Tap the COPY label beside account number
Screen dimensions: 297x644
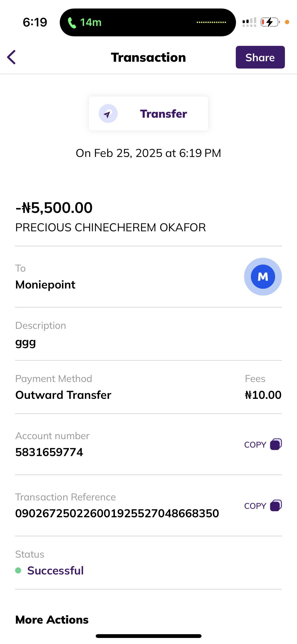tap(255, 445)
